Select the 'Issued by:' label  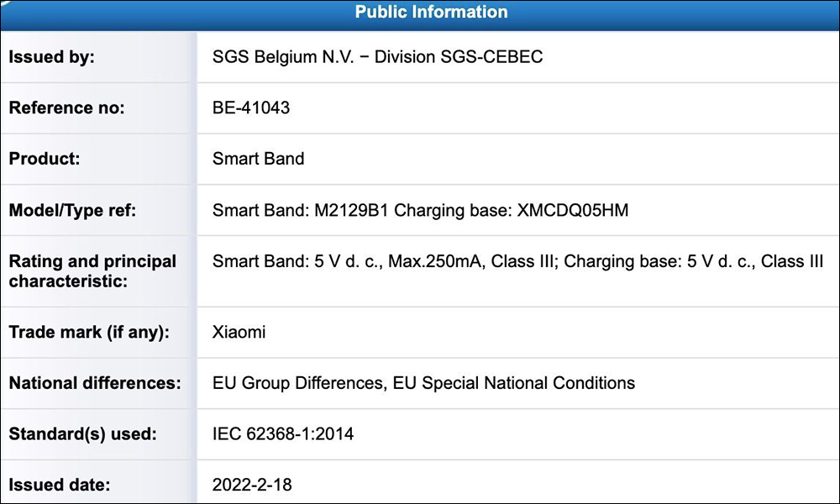51,57
